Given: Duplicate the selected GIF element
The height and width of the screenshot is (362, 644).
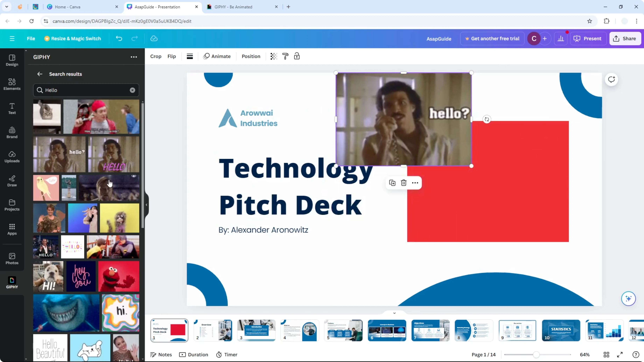Looking at the screenshot, I should (392, 183).
